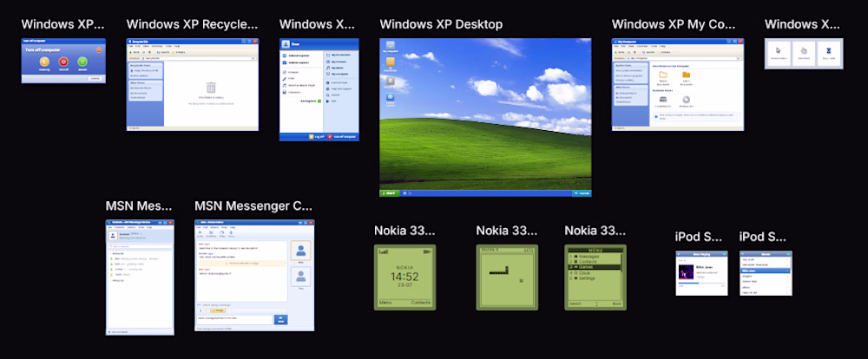
Task: Open My Documents in the Start menu right column
Action: 338,55
